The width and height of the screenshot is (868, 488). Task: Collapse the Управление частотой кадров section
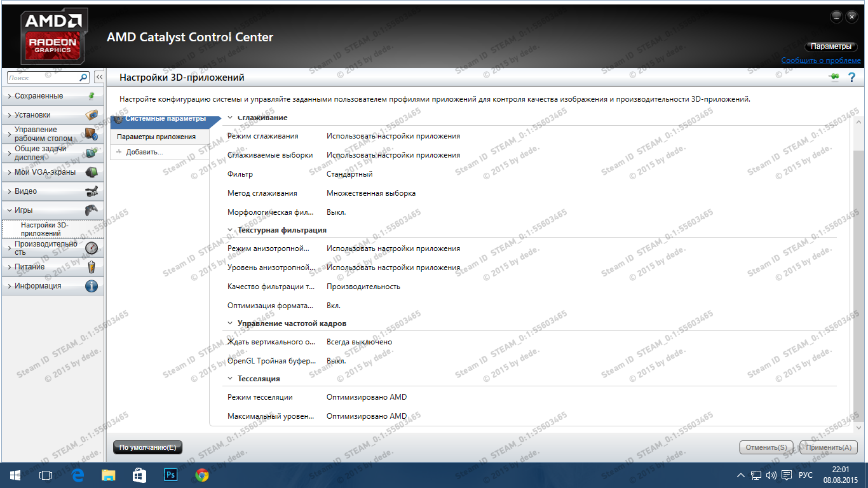pyautogui.click(x=231, y=323)
